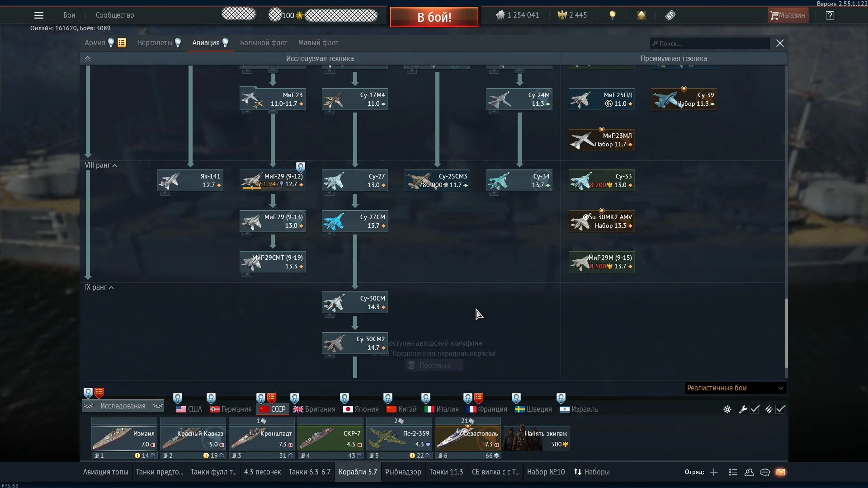Image resolution: width=868 pixels, height=488 pixels.
Task: Open the help question mark icon
Action: click(830, 15)
